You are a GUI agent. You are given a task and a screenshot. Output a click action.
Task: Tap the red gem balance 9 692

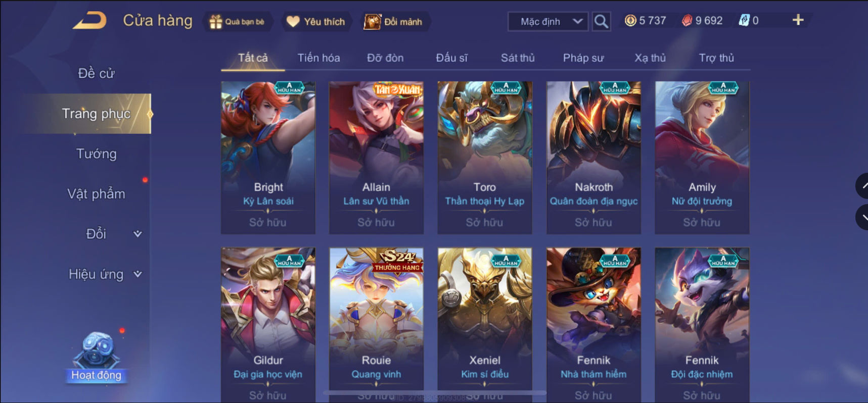[x=702, y=21]
